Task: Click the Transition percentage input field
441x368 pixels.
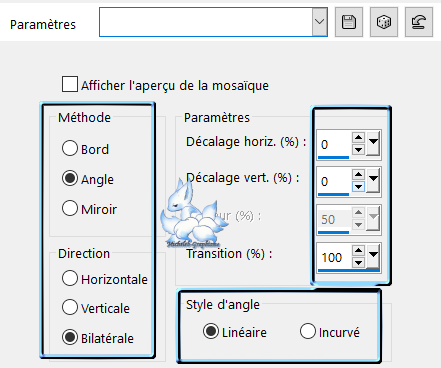Action: click(x=334, y=257)
